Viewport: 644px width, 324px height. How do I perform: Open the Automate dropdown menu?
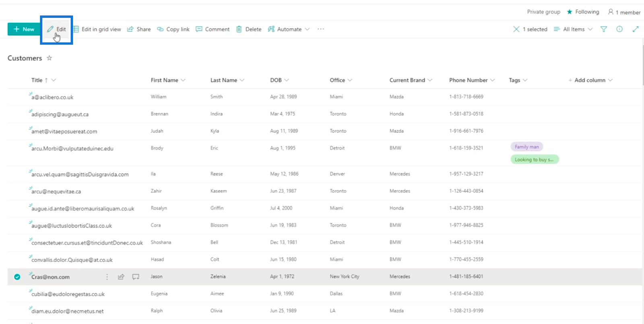pyautogui.click(x=289, y=29)
